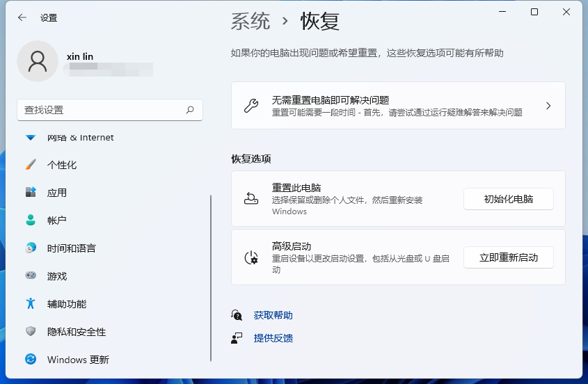The height and width of the screenshot is (384, 588).
Task: Open 应用 via its apps icon
Action: [x=31, y=193]
